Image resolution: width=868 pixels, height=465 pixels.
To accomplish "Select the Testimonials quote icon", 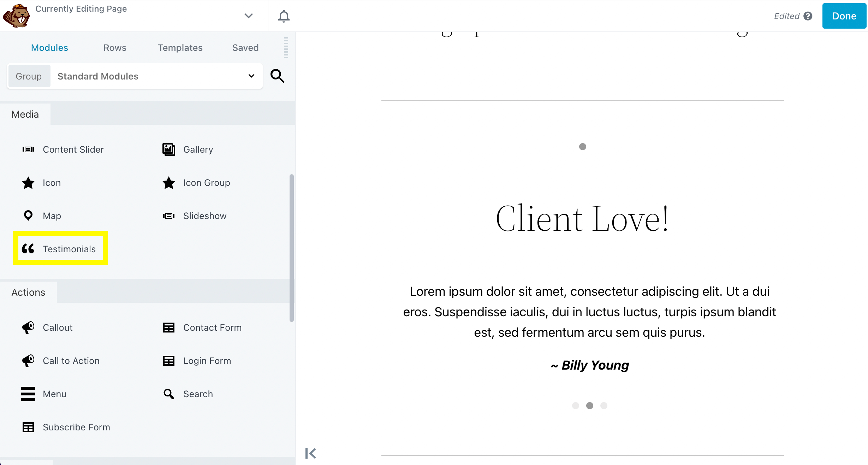I will pos(28,249).
